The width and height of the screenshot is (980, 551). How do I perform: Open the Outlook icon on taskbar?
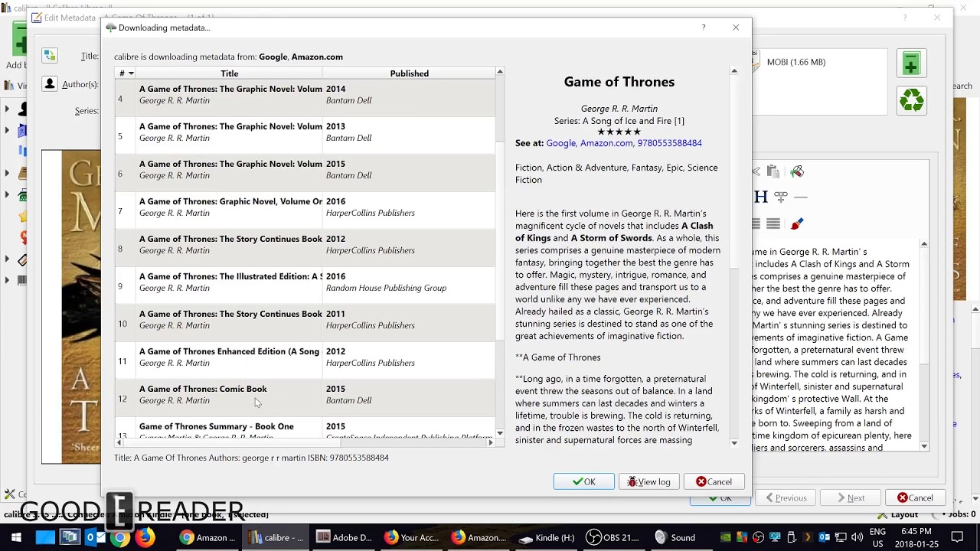(95, 537)
